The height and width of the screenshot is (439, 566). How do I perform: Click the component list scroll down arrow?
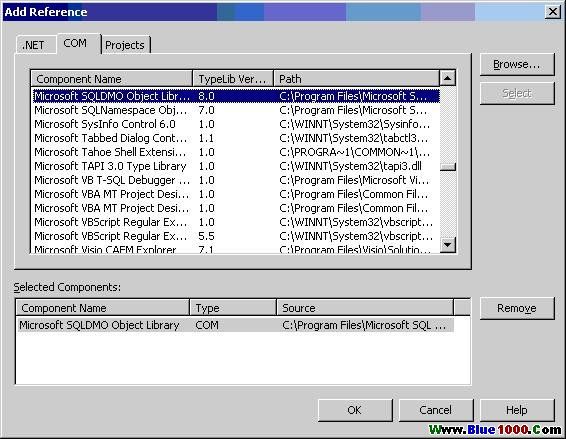coord(448,245)
